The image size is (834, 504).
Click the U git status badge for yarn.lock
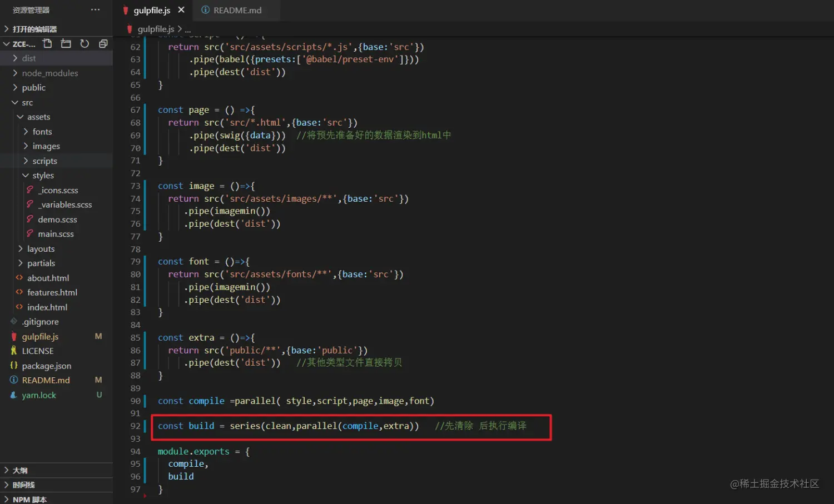[99, 395]
